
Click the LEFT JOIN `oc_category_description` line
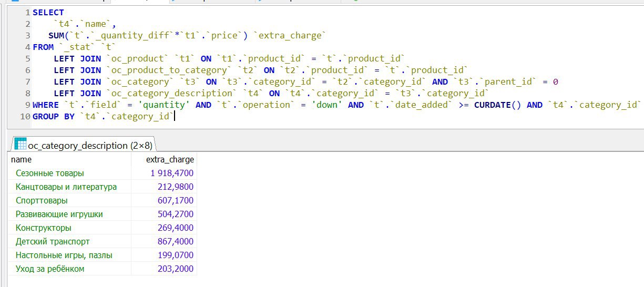(271, 93)
